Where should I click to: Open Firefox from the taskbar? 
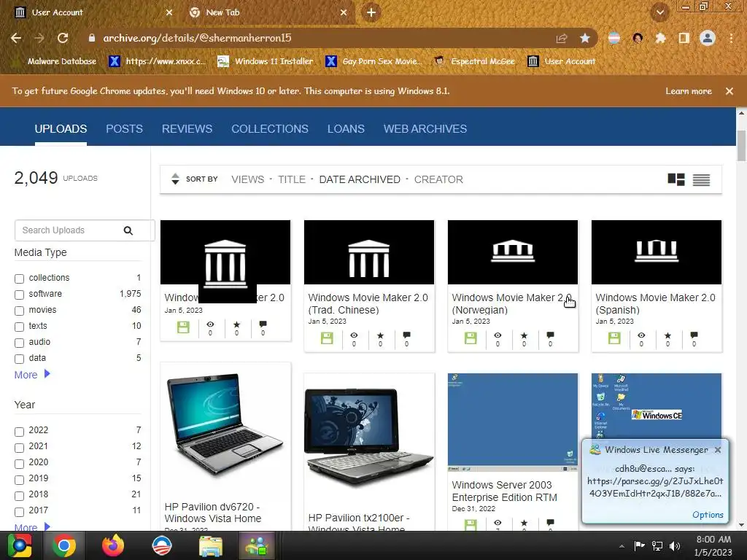pyautogui.click(x=113, y=545)
